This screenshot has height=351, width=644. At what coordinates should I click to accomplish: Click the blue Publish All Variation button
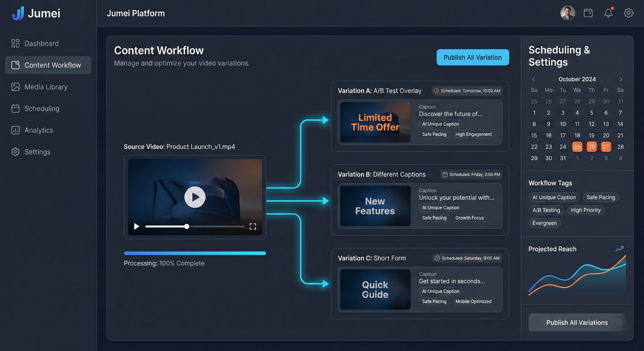472,57
